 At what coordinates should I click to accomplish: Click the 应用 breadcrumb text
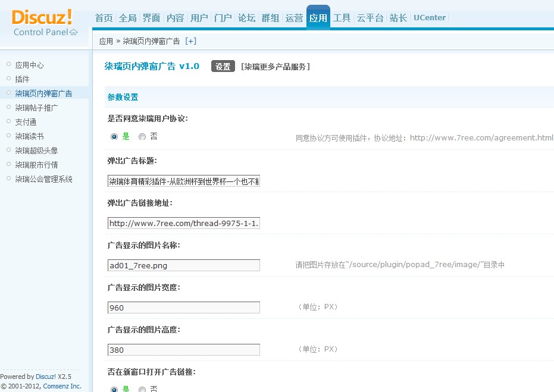[106, 41]
